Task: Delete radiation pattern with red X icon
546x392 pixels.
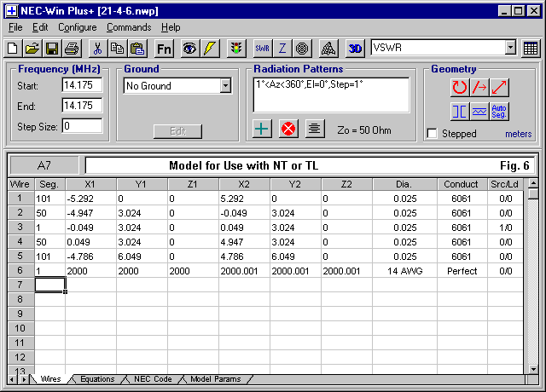Action: click(288, 130)
